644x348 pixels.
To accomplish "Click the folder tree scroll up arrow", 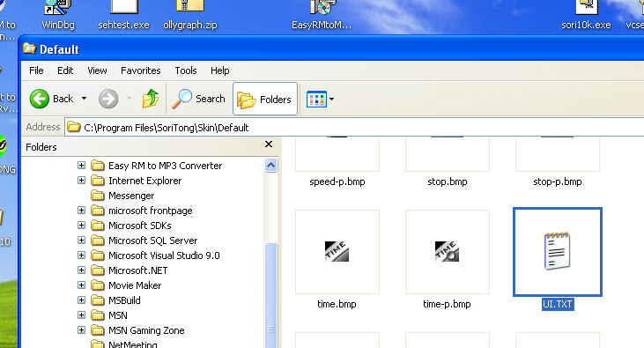I will pyautogui.click(x=270, y=165).
